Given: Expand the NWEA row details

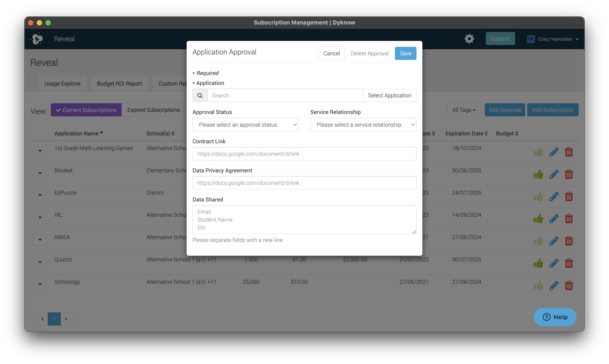Looking at the screenshot, I should coord(40,240).
